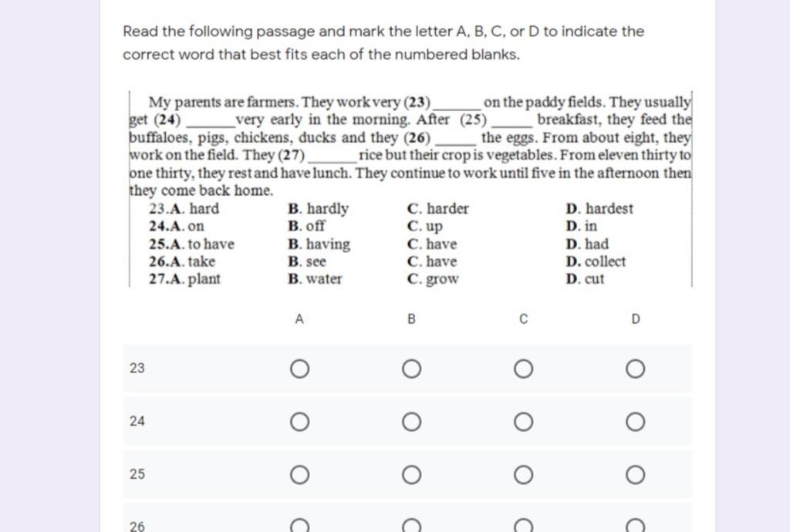Mark option D for question 23

[x=635, y=369]
